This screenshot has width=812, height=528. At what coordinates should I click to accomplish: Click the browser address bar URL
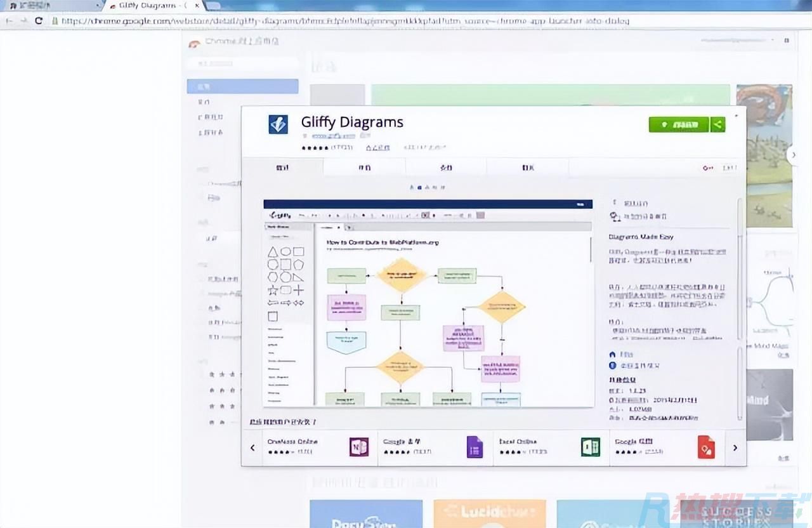tap(346, 21)
